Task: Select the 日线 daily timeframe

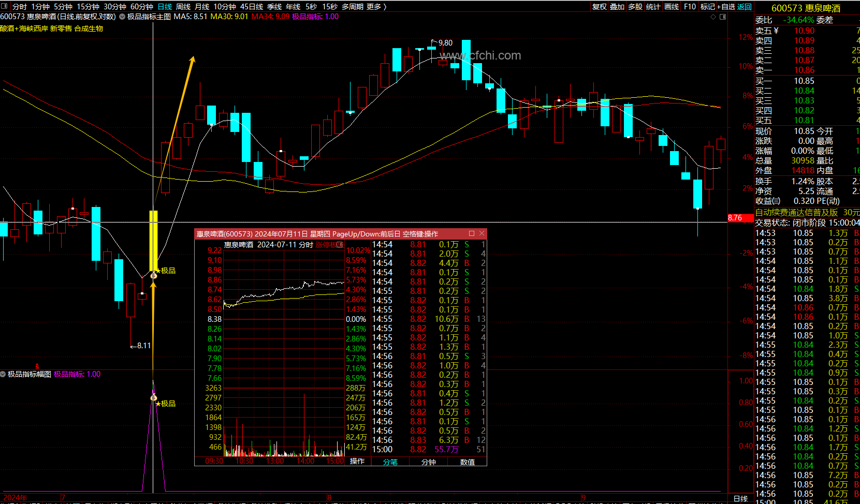Action: pyautogui.click(x=165, y=7)
